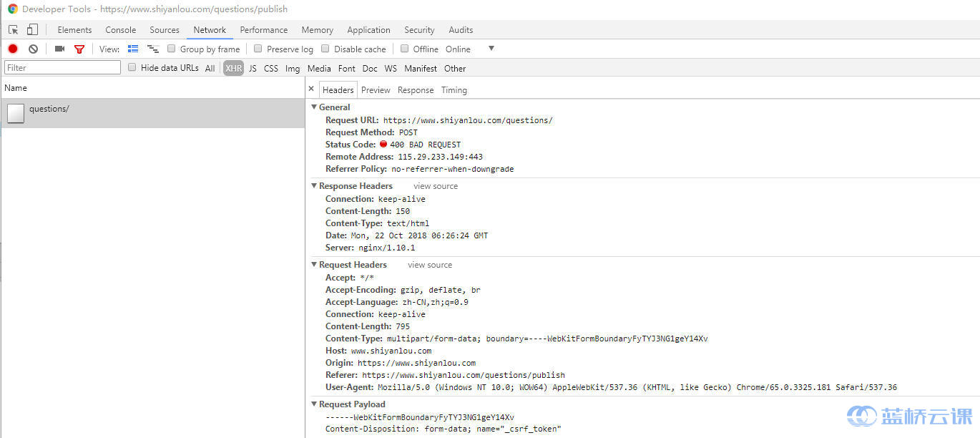Switch to the Console tab
The image size is (980, 438).
[121, 30]
